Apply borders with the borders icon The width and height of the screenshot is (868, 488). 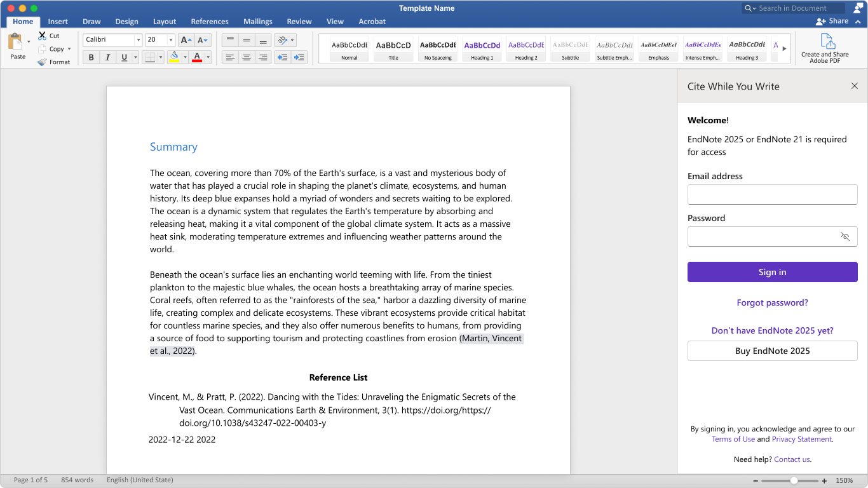click(149, 57)
